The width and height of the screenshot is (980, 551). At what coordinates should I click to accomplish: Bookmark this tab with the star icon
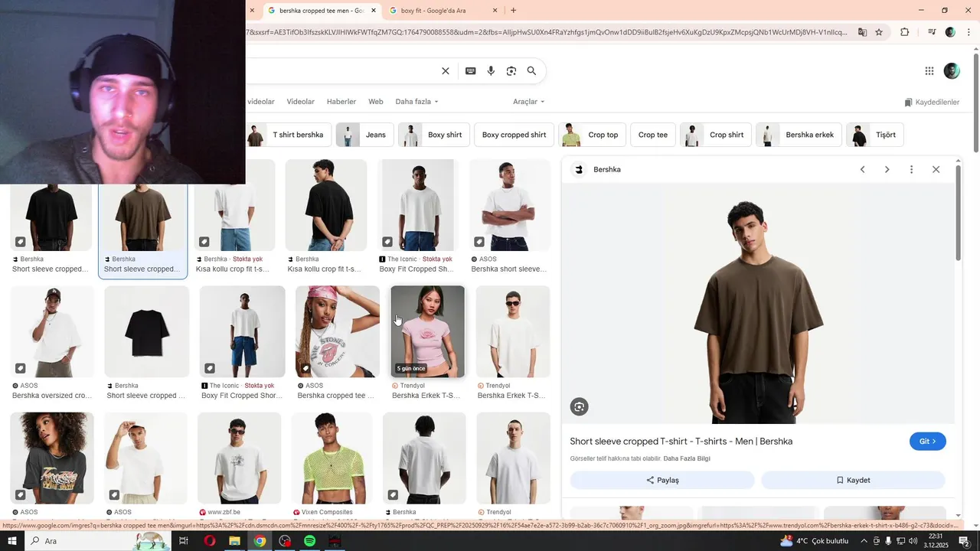(x=879, y=32)
